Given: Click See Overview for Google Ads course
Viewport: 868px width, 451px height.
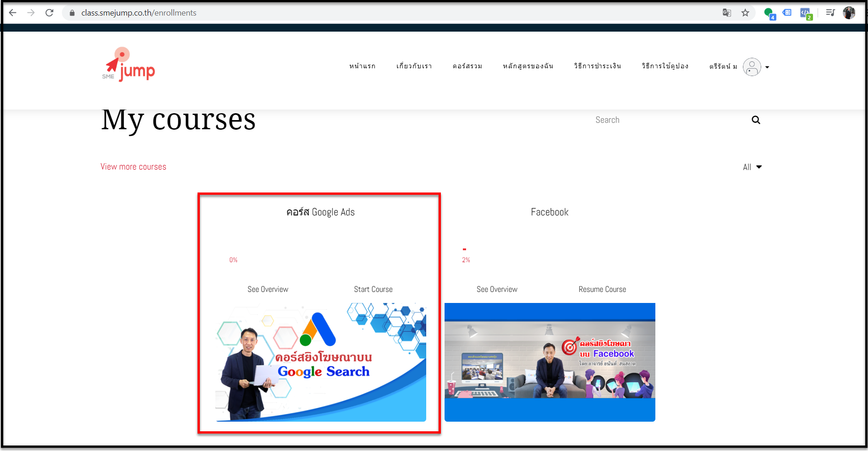Looking at the screenshot, I should pos(268,289).
